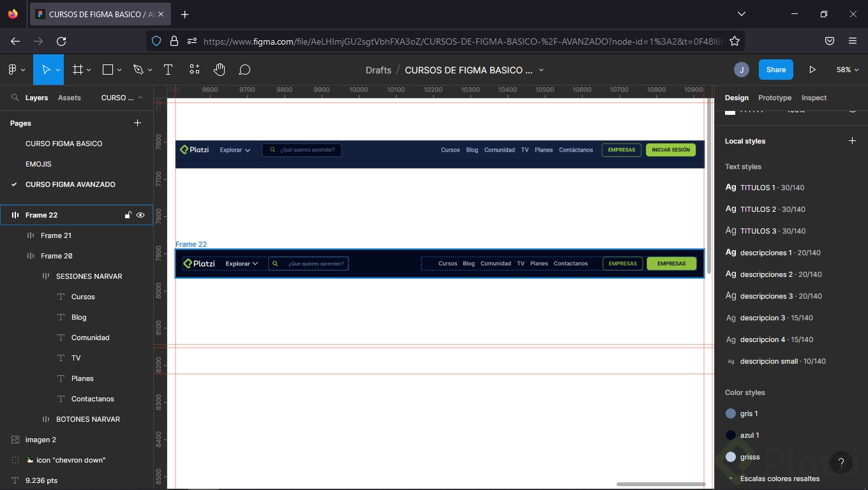This screenshot has width=868, height=490.
Task: Click the Present play icon
Action: tap(812, 70)
